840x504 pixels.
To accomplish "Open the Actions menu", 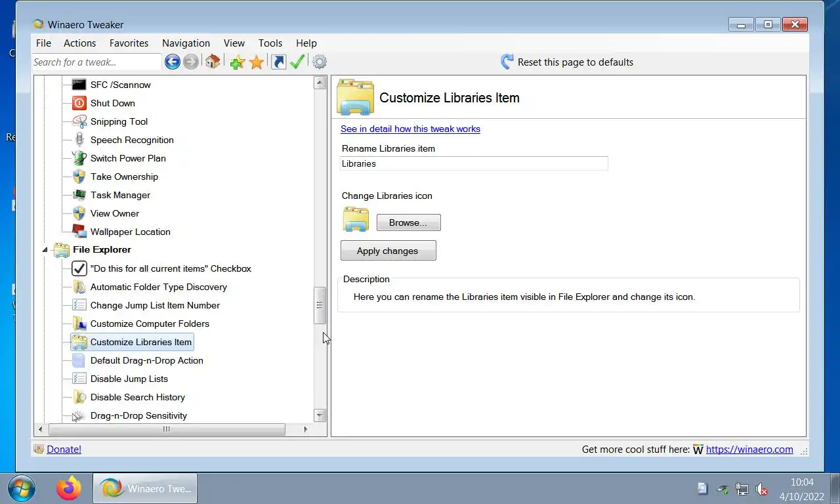I will (x=80, y=43).
